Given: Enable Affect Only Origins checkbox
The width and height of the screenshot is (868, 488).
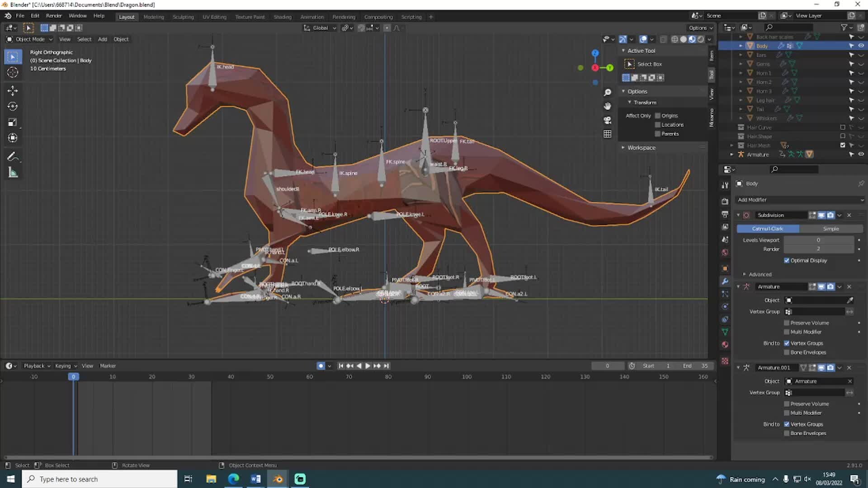Looking at the screenshot, I should click(658, 116).
